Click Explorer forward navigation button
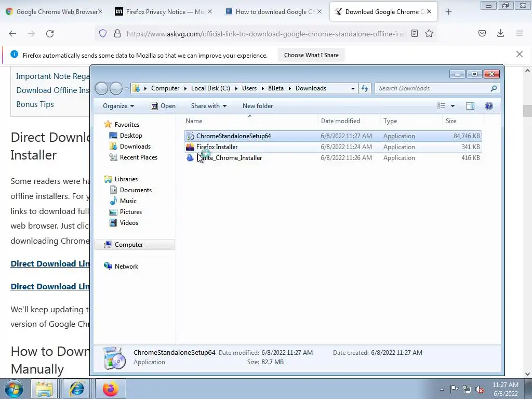Image resolution: width=532 pixels, height=399 pixels. coord(116,88)
